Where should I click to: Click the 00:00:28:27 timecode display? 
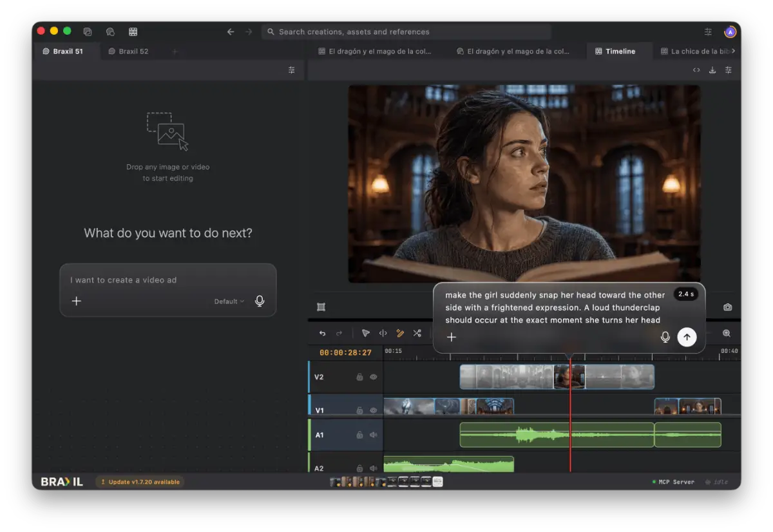point(345,352)
